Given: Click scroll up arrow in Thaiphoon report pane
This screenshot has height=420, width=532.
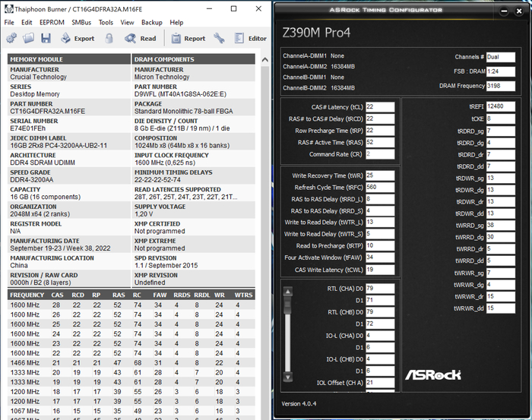Looking at the screenshot, I should pyautogui.click(x=265, y=60).
